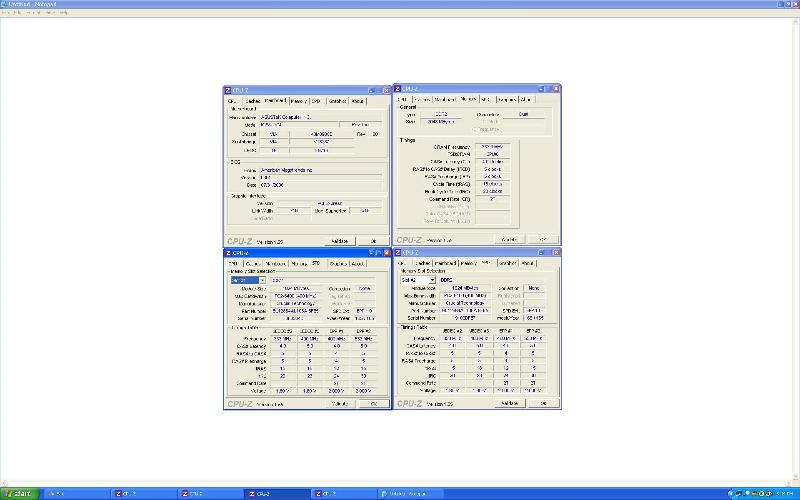Select the ASUSTeK Computer manufacturer field
Viewport: 800px width, 500px height.
tap(320, 117)
